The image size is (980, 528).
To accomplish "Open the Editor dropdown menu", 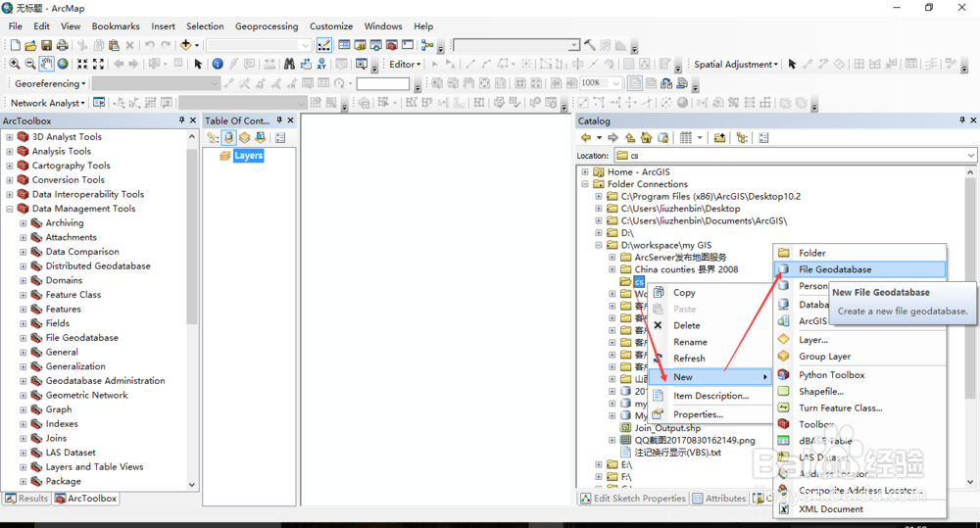I will pyautogui.click(x=405, y=65).
